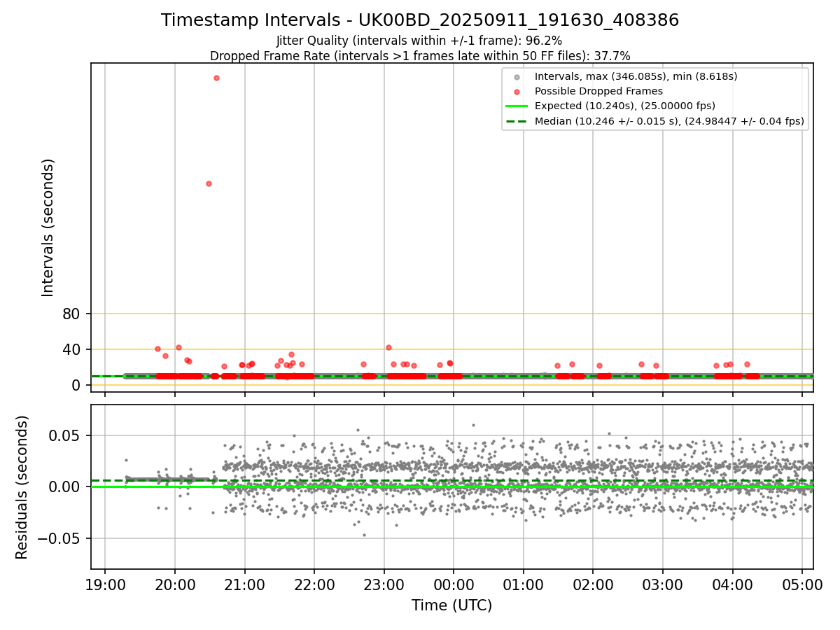
Task: Click the dashed green line sample in the legend
Action: [x=517, y=121]
